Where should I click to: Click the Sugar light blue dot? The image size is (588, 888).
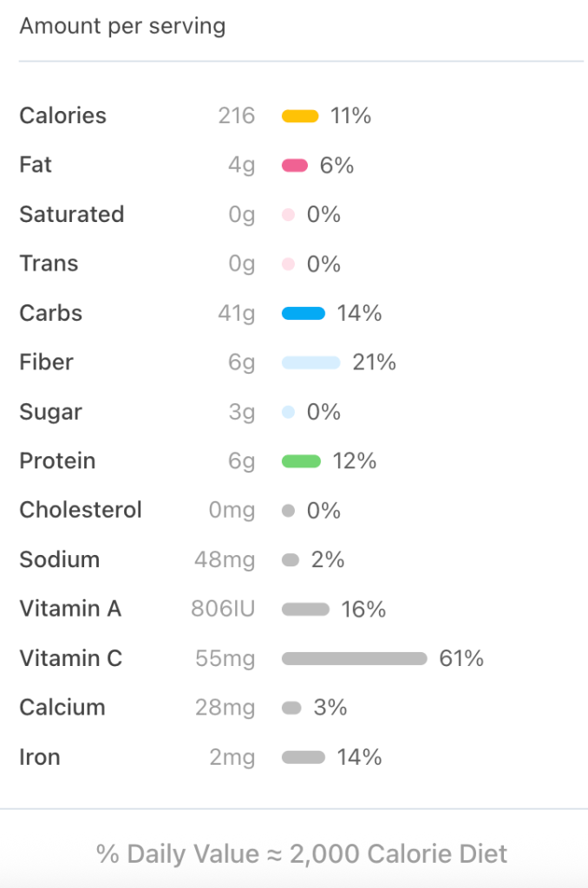tap(289, 412)
